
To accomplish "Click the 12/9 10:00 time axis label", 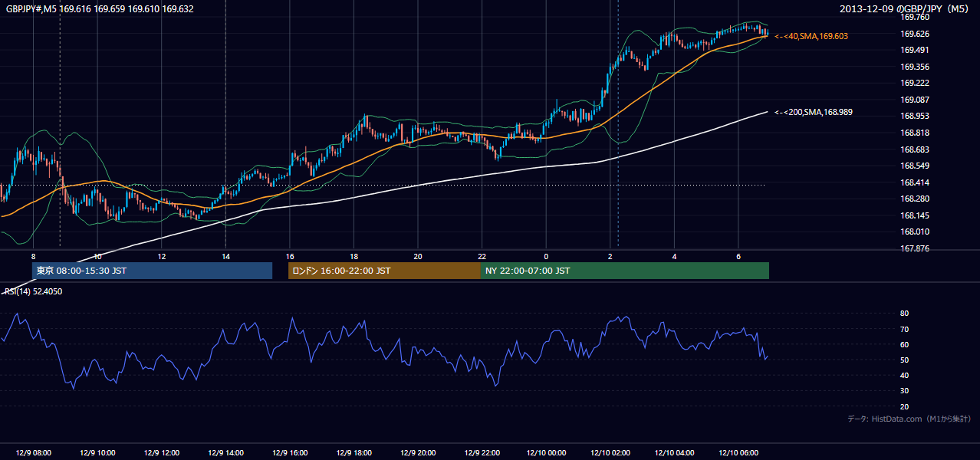I will (97, 453).
